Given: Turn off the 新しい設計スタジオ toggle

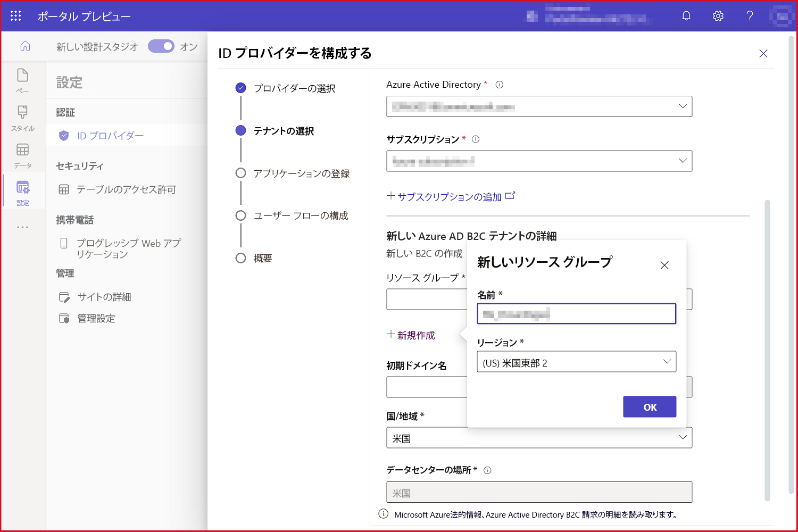Looking at the screenshot, I should (x=161, y=46).
